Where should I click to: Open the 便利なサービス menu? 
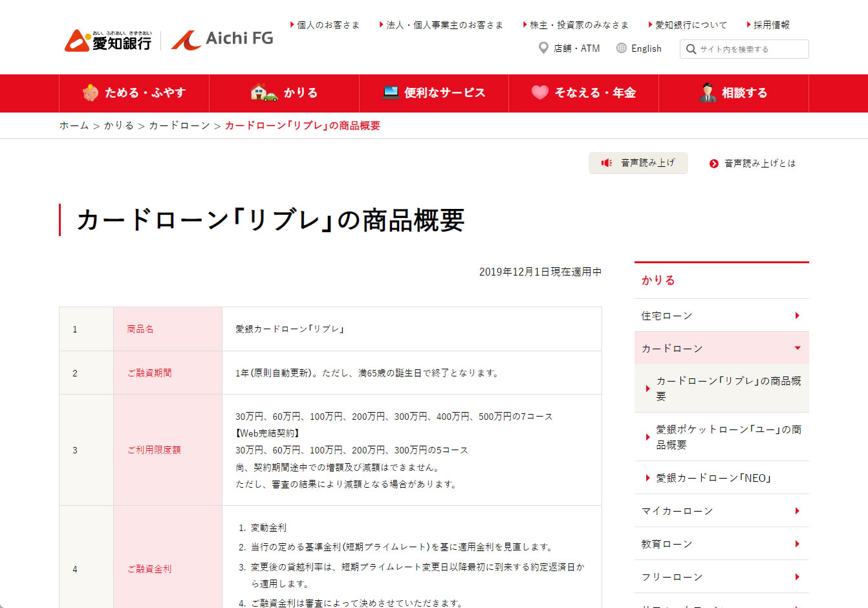[434, 93]
